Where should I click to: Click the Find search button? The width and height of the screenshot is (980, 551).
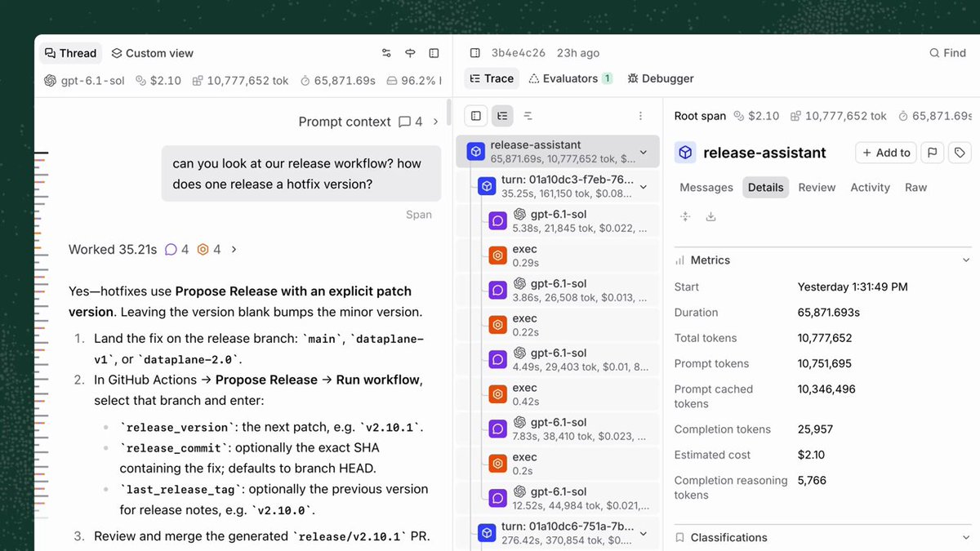(947, 53)
